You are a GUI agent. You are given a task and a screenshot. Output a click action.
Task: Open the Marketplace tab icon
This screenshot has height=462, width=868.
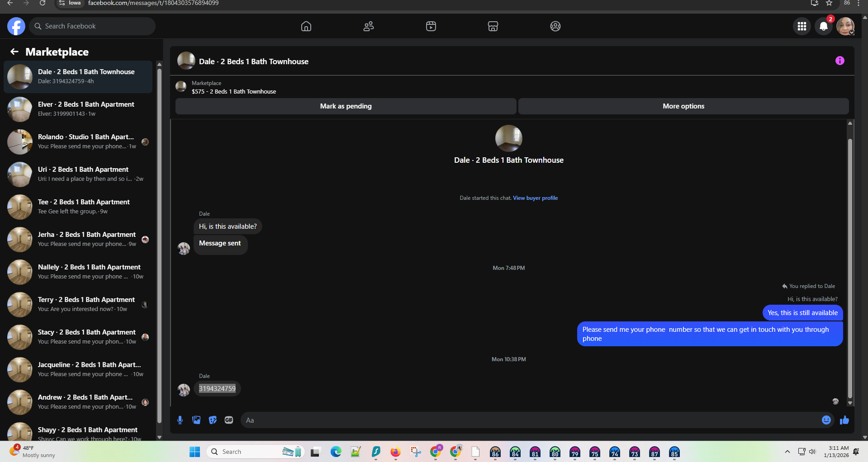click(x=493, y=26)
